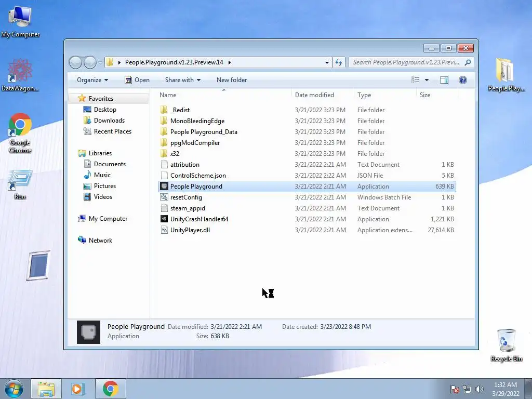Open the Organize dropdown menu
Image resolution: width=532 pixels, height=399 pixels.
point(92,80)
